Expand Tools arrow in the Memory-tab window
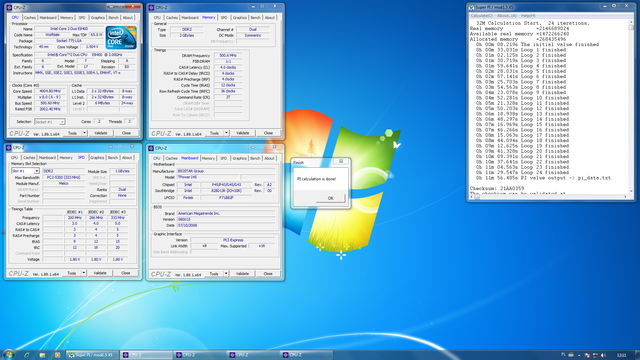The height and width of the screenshot is (360, 640). click(x=227, y=133)
